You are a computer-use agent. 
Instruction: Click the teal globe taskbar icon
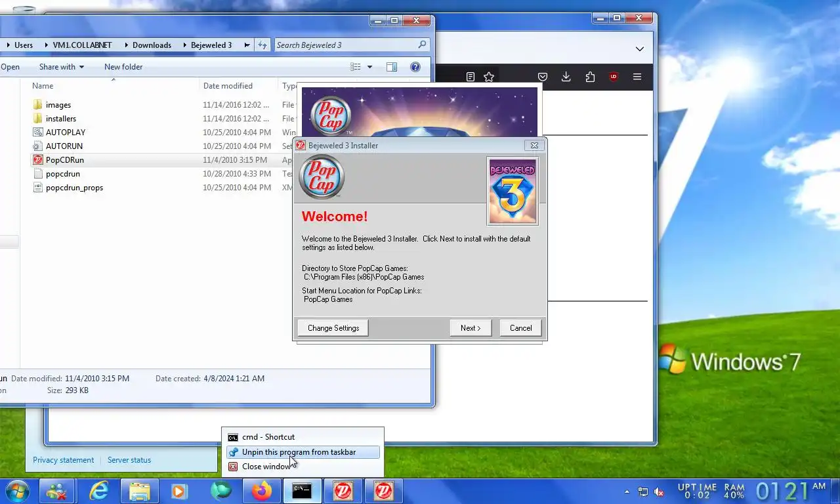click(x=220, y=491)
